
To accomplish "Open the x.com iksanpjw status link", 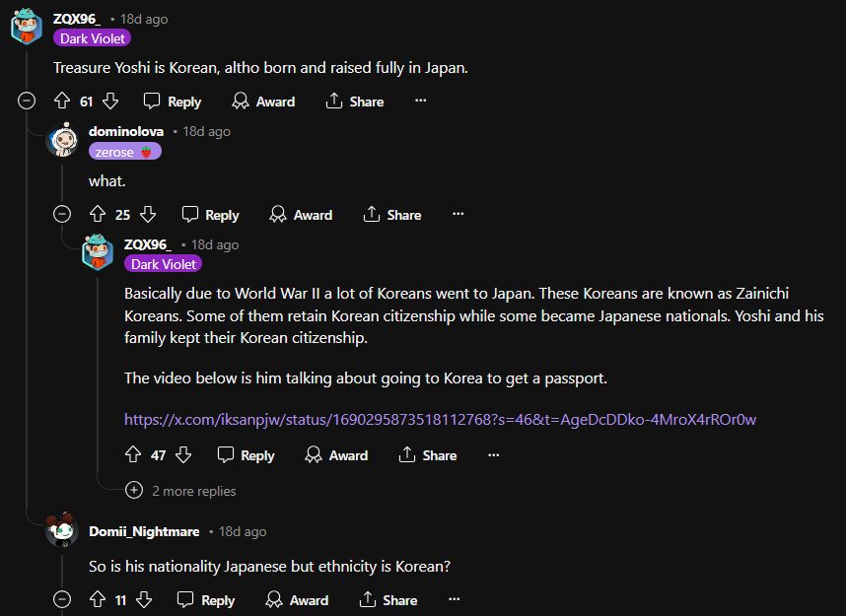I will pyautogui.click(x=440, y=419).
